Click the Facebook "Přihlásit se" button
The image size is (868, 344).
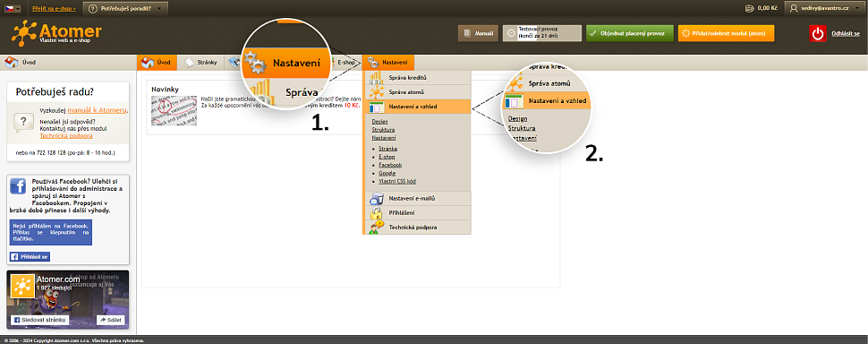pos(30,257)
